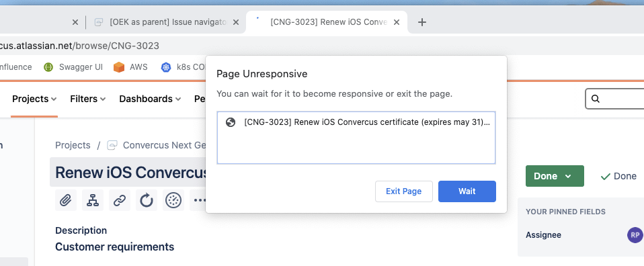The height and width of the screenshot is (266, 644).
Task: Click the Description heading
Action: click(81, 230)
